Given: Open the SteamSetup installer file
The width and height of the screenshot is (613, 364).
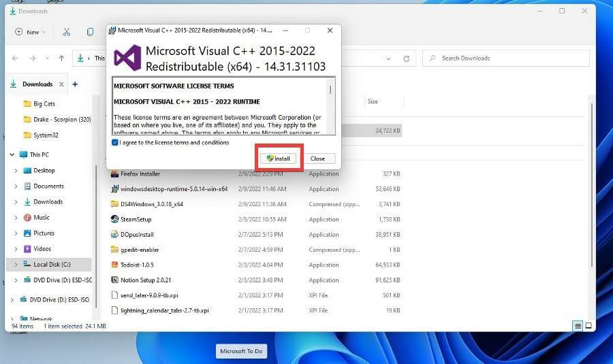Looking at the screenshot, I should pos(136,219).
